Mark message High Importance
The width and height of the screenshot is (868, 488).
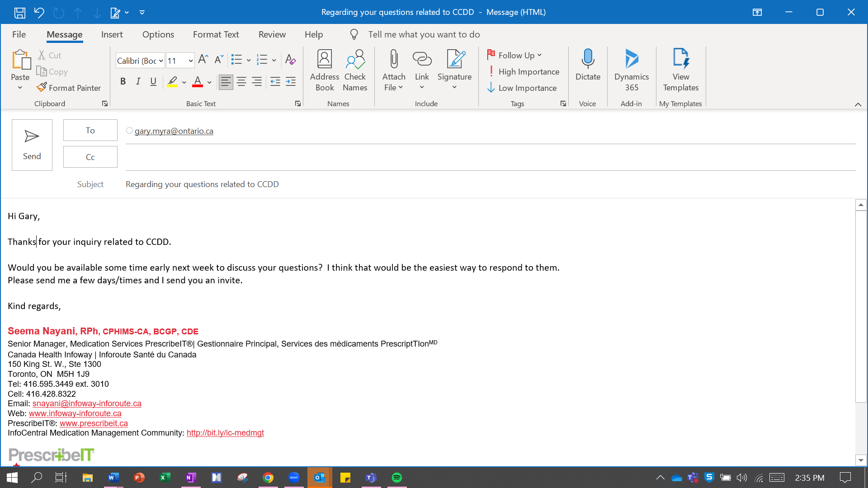coord(524,71)
